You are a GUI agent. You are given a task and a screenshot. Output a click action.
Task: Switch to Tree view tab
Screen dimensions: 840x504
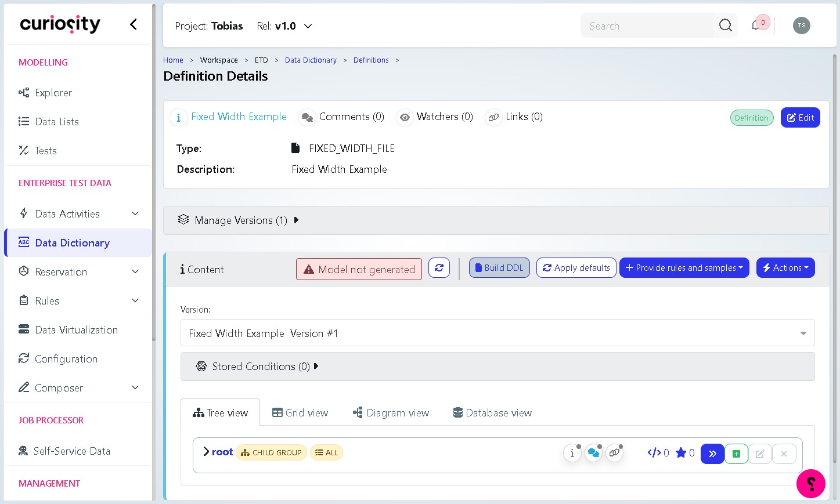pos(220,413)
